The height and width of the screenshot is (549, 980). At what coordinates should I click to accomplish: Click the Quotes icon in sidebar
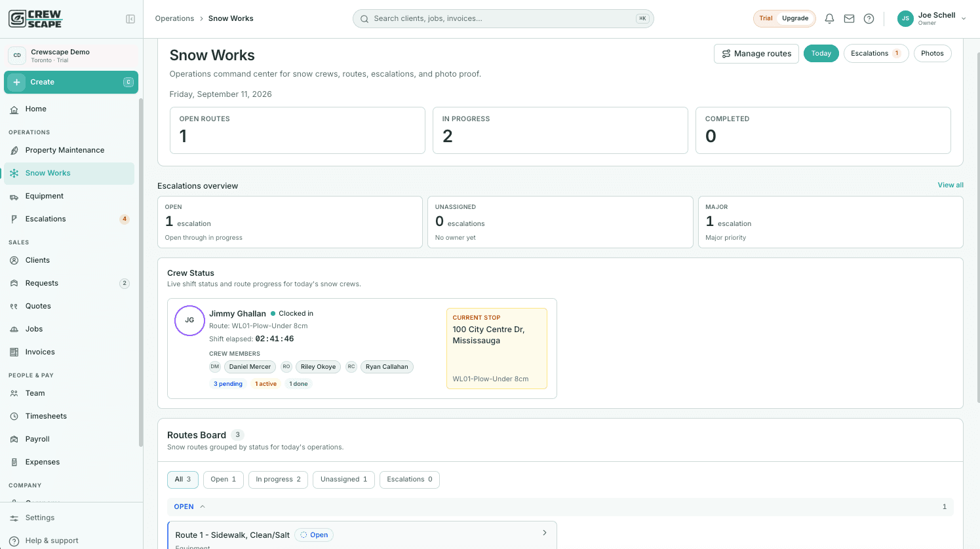pyautogui.click(x=14, y=307)
